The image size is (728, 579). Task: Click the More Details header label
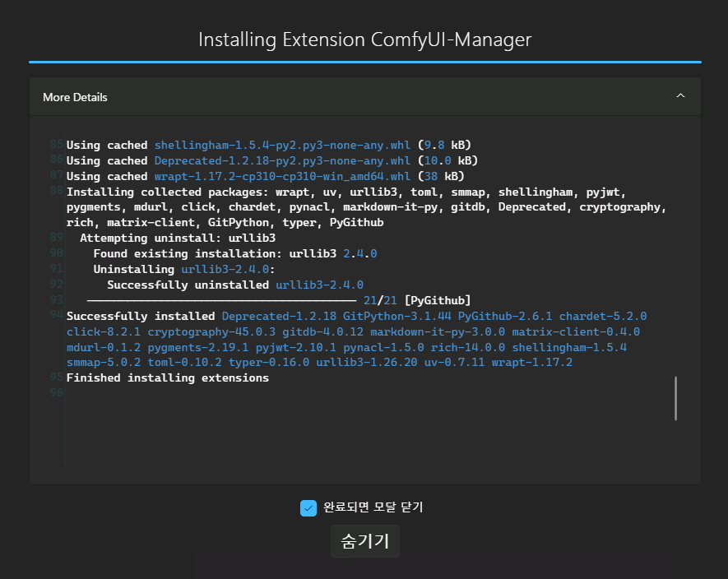coord(75,97)
